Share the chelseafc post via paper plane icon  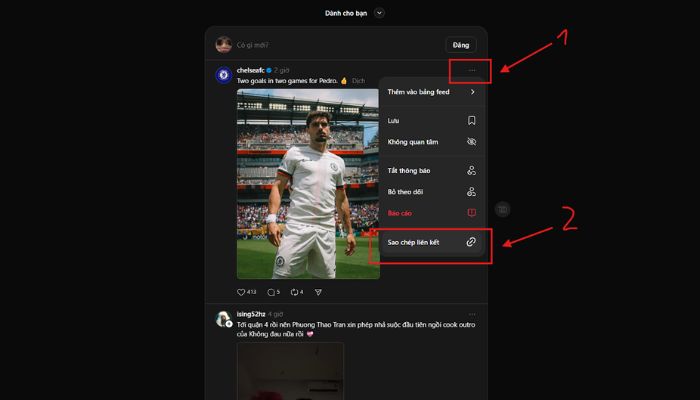pos(318,292)
